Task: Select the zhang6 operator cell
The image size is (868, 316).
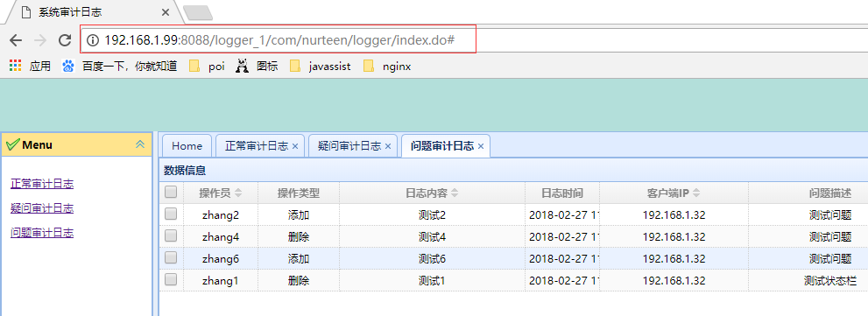Action: (221, 258)
